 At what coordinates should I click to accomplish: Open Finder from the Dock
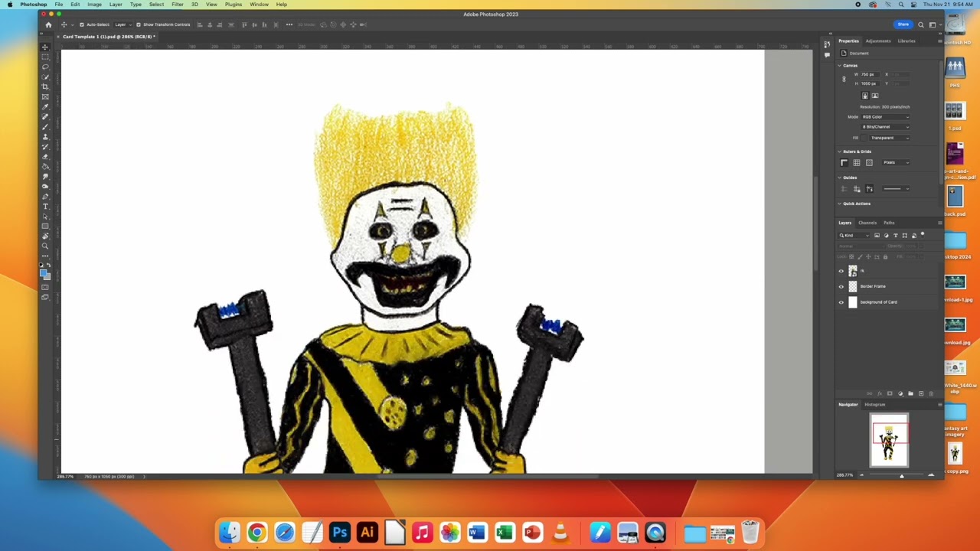point(230,533)
